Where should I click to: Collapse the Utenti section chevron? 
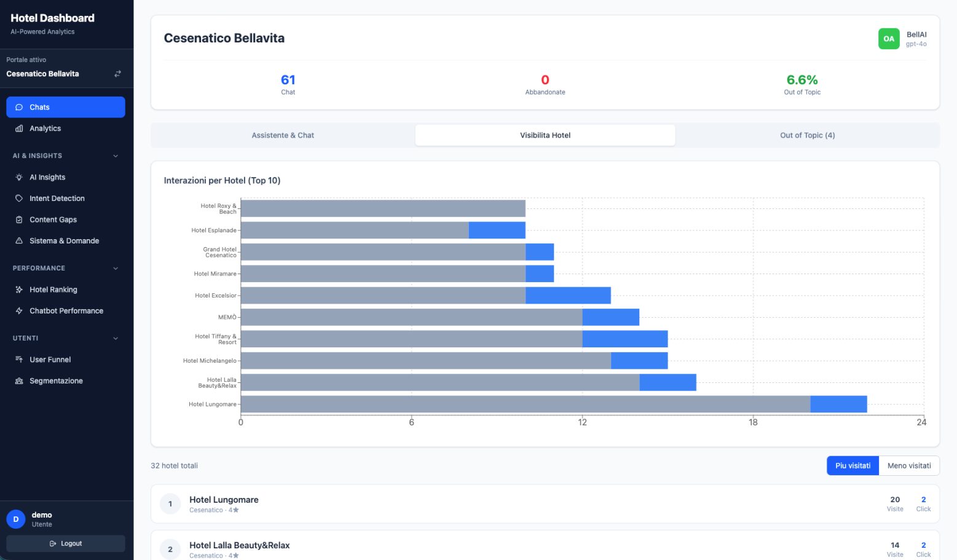[x=116, y=339]
